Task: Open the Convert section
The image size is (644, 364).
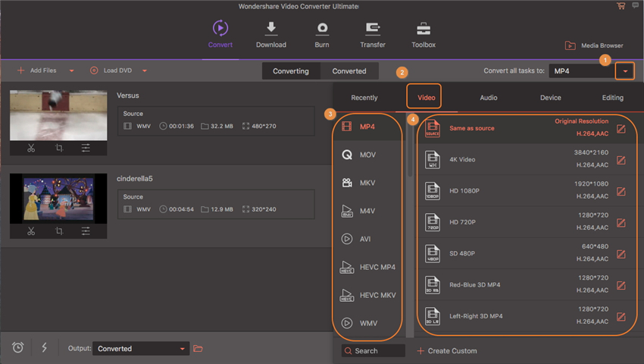Action: pos(220,34)
